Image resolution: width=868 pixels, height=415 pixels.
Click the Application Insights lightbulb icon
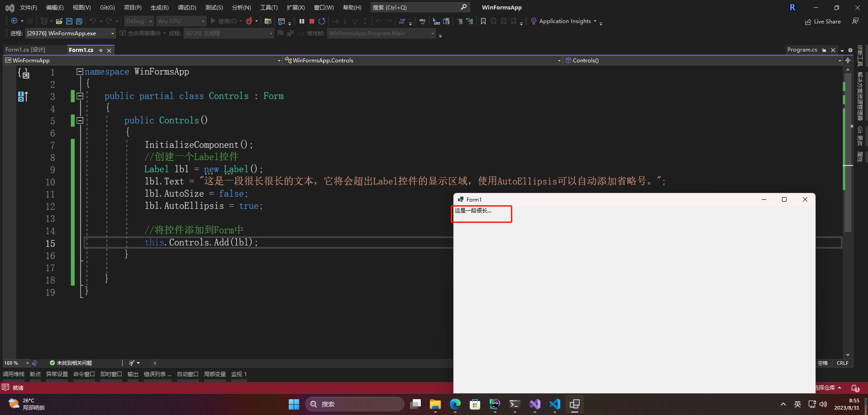point(534,21)
